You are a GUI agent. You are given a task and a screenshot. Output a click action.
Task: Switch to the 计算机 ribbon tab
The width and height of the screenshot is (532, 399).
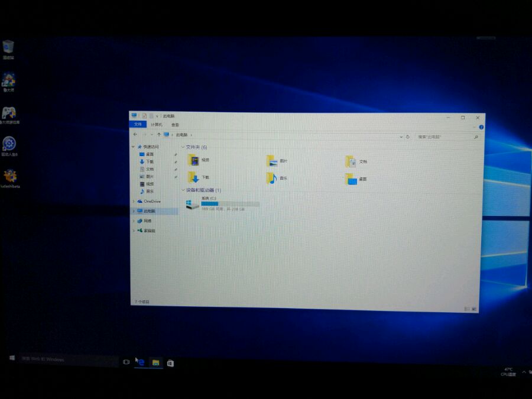coord(157,125)
